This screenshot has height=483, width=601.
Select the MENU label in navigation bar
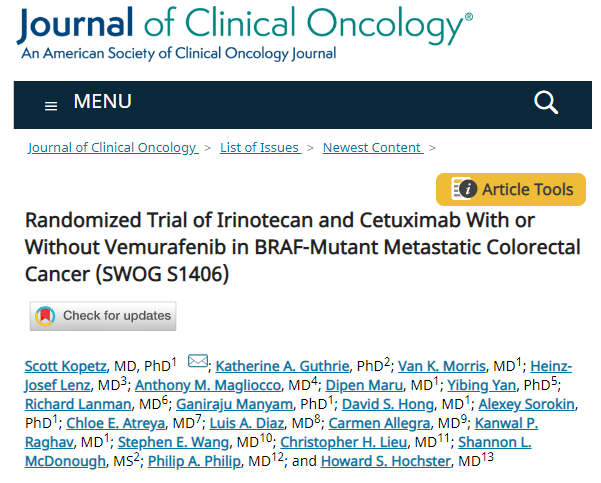point(102,102)
